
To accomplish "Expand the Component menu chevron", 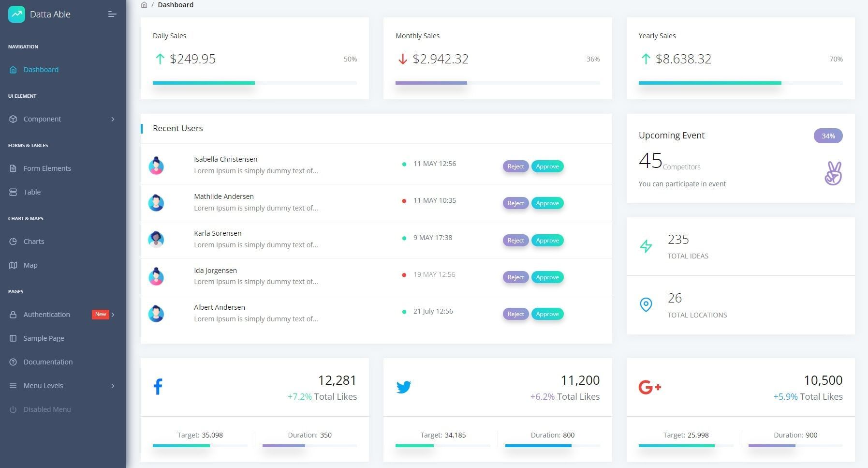I will click(x=113, y=119).
